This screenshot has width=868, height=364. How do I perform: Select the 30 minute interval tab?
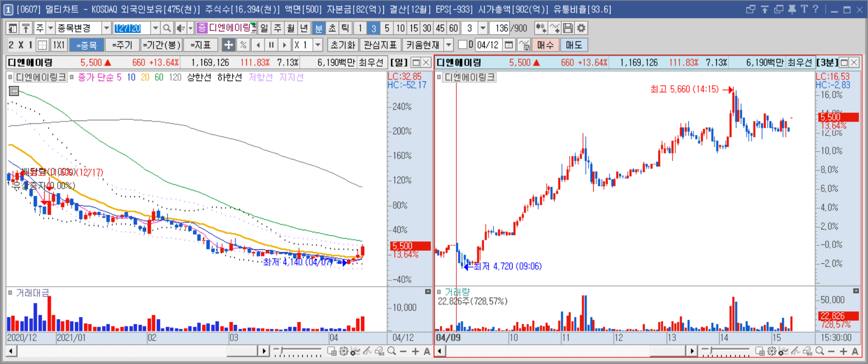point(427,28)
